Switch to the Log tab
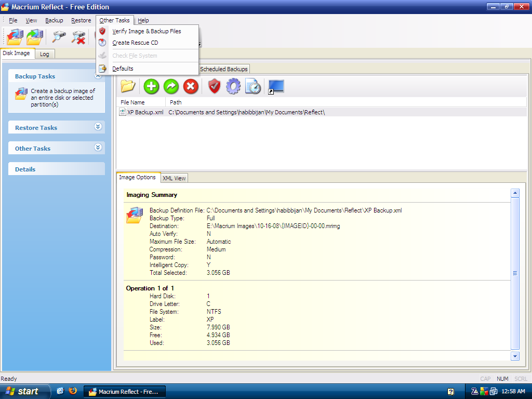532x399 pixels. tap(45, 54)
